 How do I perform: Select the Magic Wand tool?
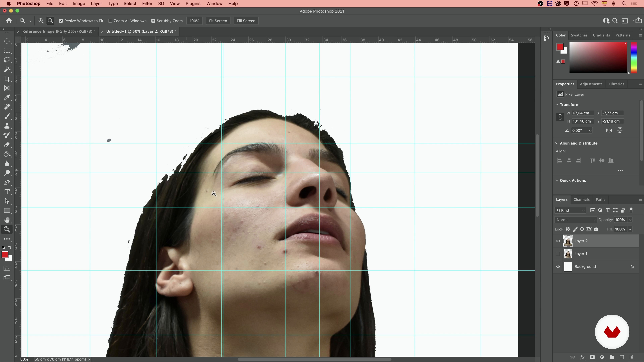coord(7,69)
